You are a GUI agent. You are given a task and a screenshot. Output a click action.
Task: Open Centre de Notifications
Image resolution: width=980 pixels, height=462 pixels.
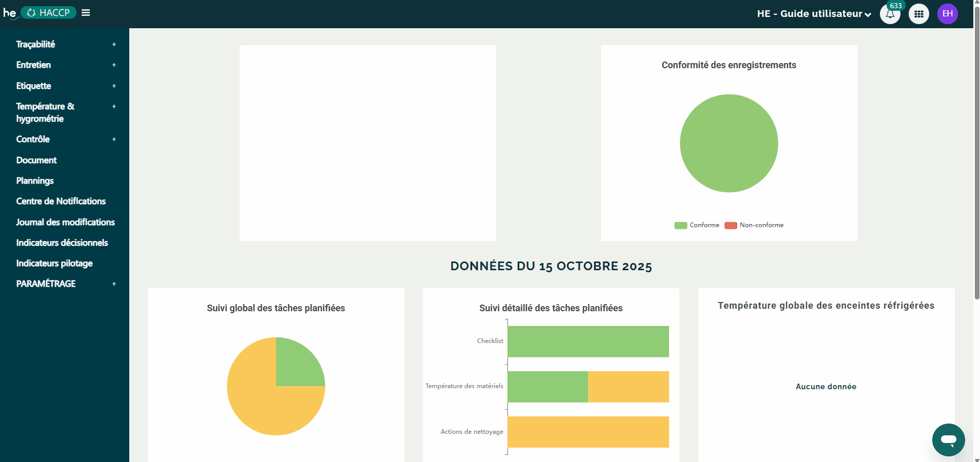tap(61, 202)
